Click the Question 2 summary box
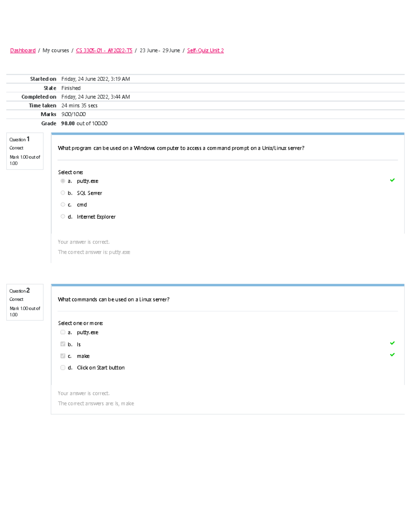411x532 pixels. [x=25, y=301]
